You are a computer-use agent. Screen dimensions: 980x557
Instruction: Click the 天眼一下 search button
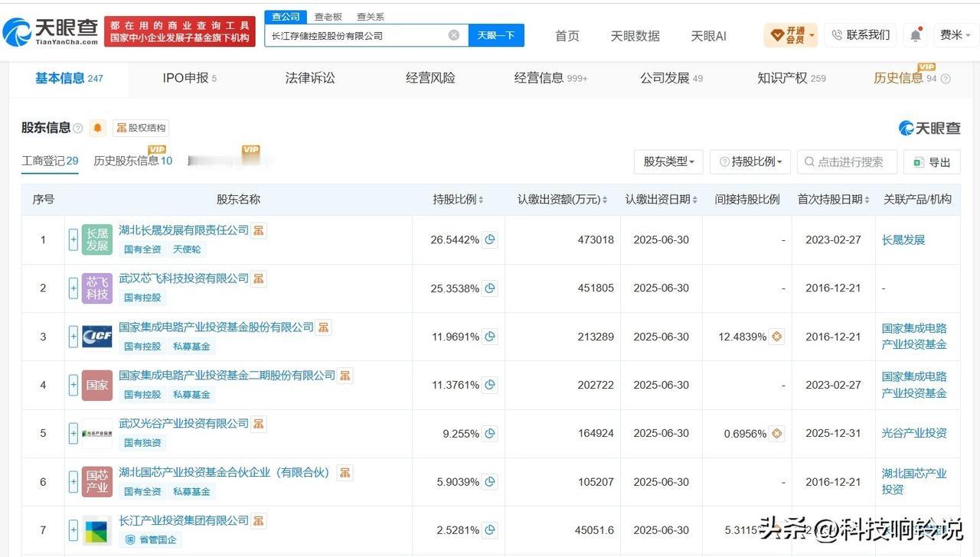[x=496, y=35]
